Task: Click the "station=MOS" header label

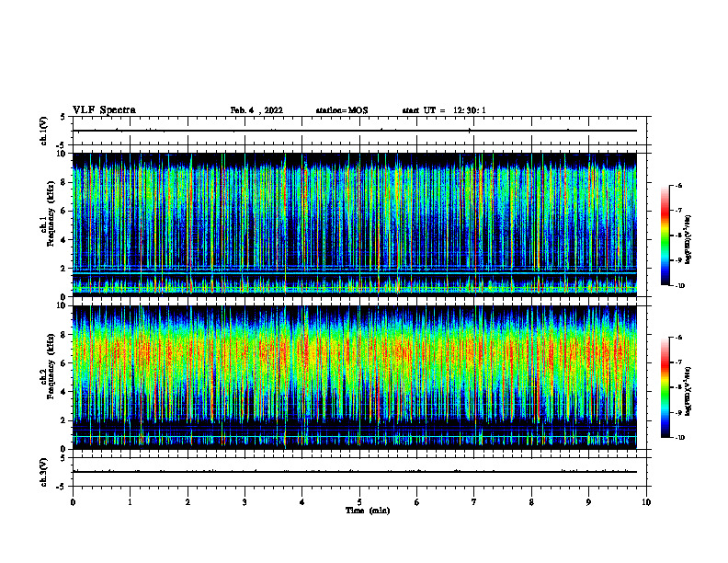Action: (342, 110)
